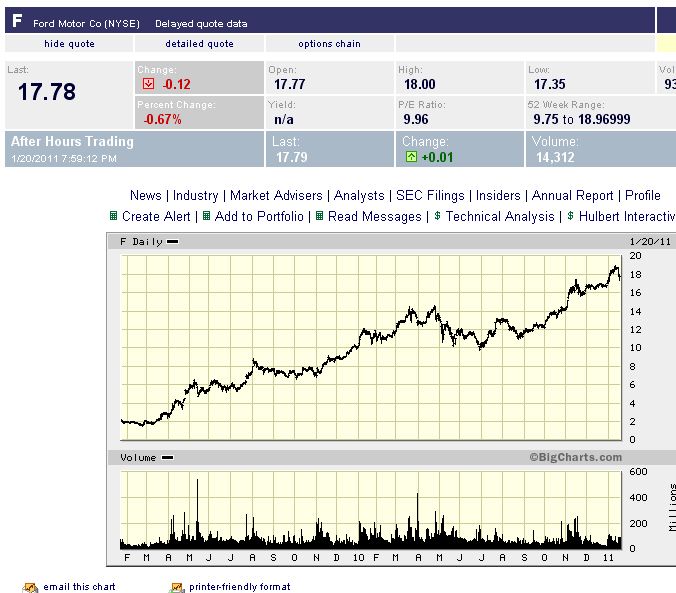
Task: Click the Hulbert Interactive link text
Action: pyautogui.click(x=627, y=216)
